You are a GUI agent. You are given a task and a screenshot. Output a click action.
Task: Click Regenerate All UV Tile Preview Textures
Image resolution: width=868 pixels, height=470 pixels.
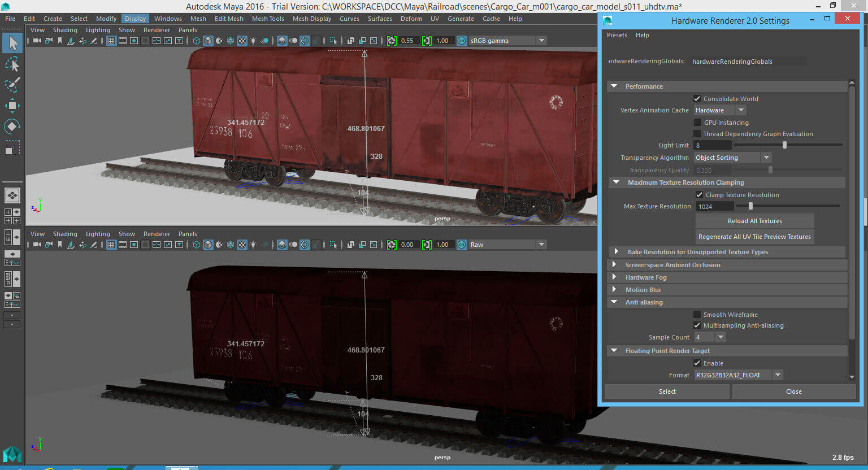click(x=754, y=237)
